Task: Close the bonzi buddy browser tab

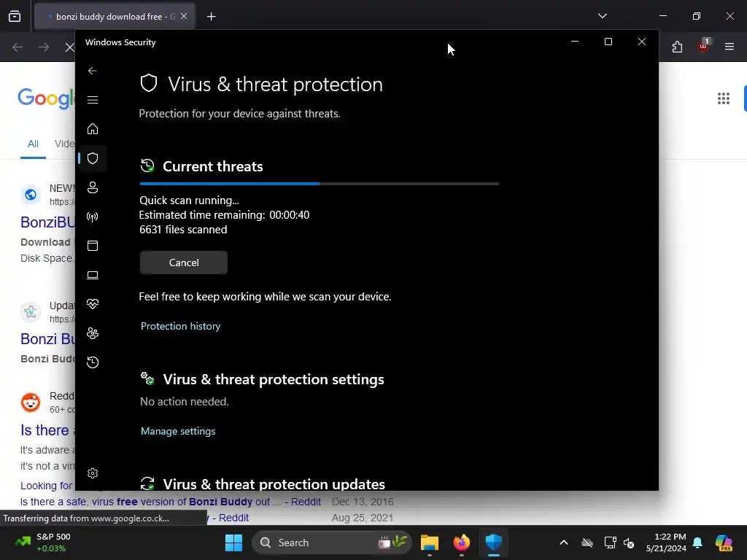Action: tap(184, 16)
